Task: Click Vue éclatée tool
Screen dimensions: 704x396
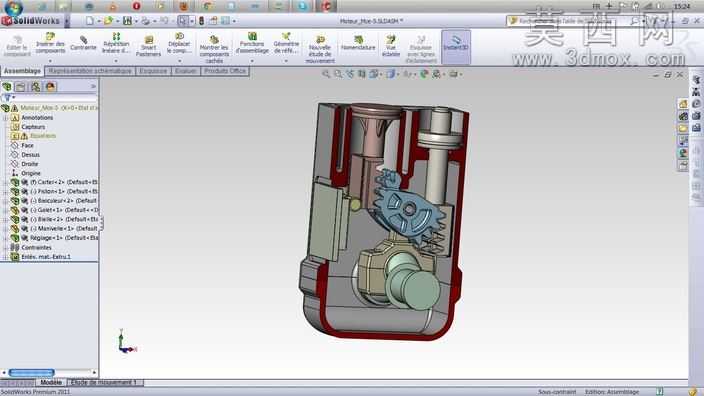Action: click(391, 46)
